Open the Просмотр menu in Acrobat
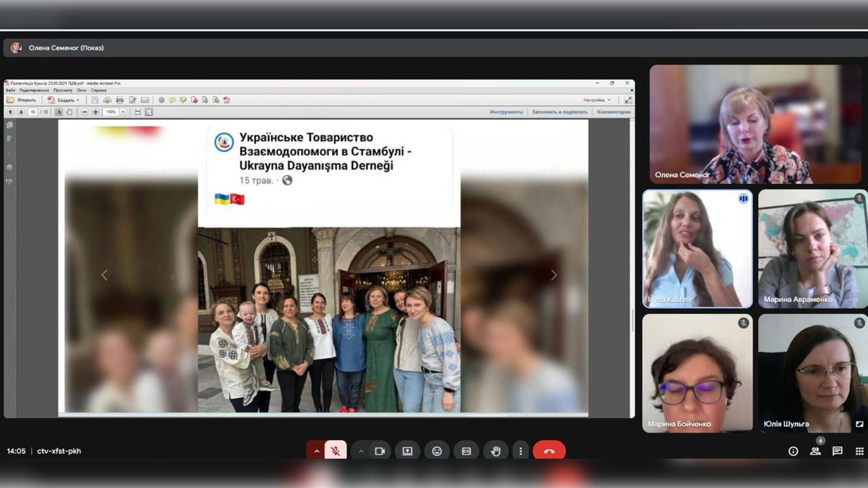Viewport: 868px width, 488px height. point(63,90)
